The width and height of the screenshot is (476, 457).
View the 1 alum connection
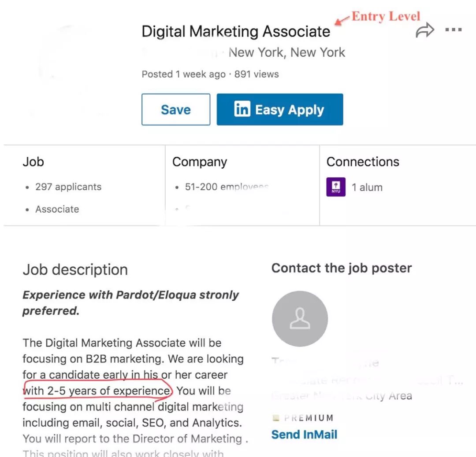pyautogui.click(x=367, y=187)
